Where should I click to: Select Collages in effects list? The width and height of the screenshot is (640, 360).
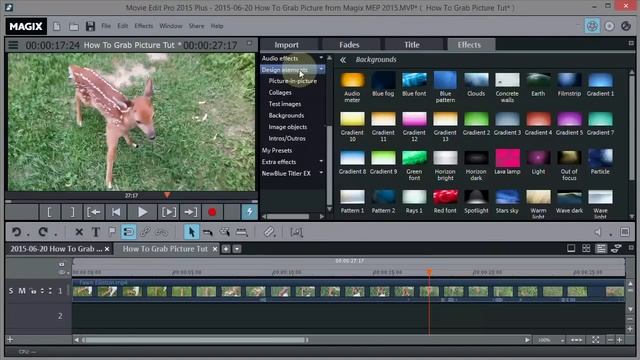click(280, 93)
